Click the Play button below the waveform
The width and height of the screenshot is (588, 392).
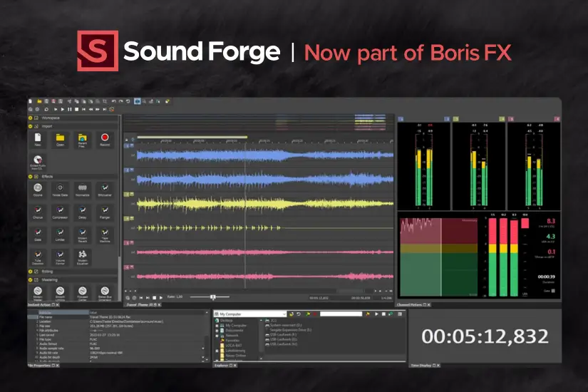[x=161, y=297]
